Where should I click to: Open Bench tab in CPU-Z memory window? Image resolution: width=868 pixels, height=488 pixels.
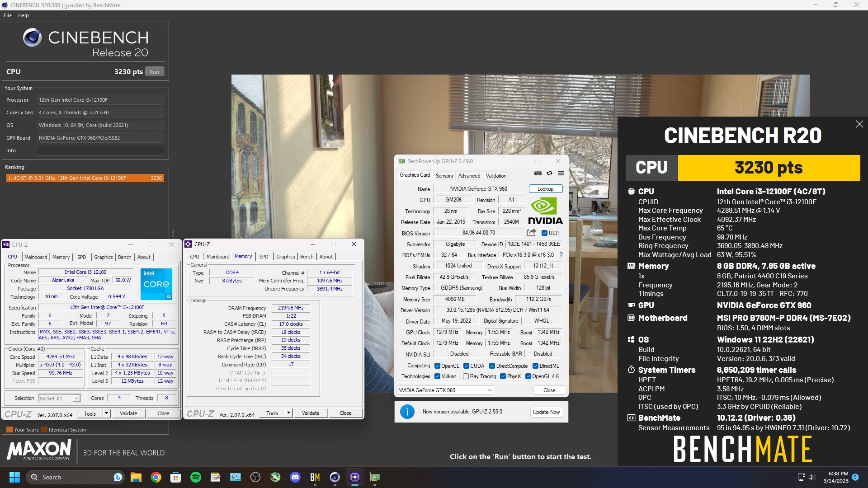click(307, 257)
